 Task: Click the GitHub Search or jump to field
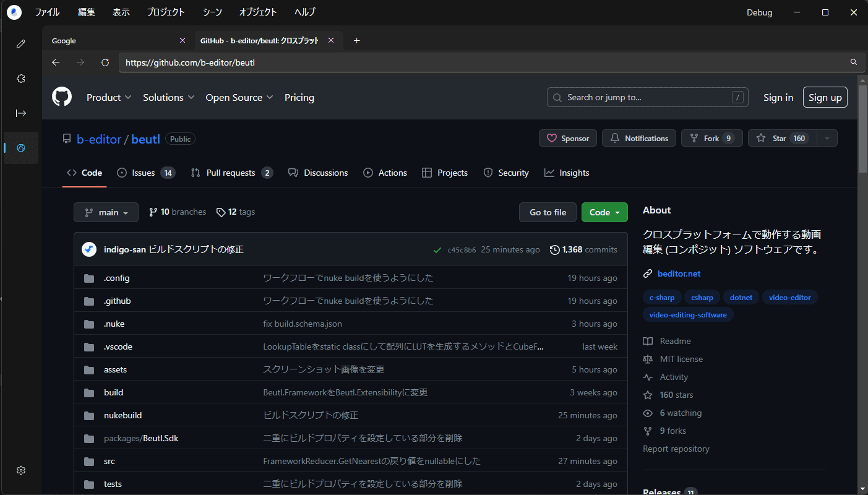pyautogui.click(x=648, y=97)
